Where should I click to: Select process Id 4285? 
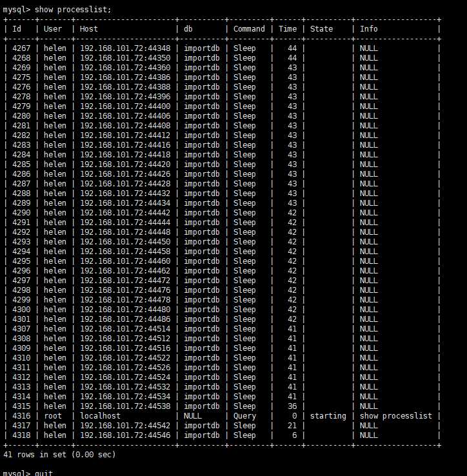(x=21, y=164)
